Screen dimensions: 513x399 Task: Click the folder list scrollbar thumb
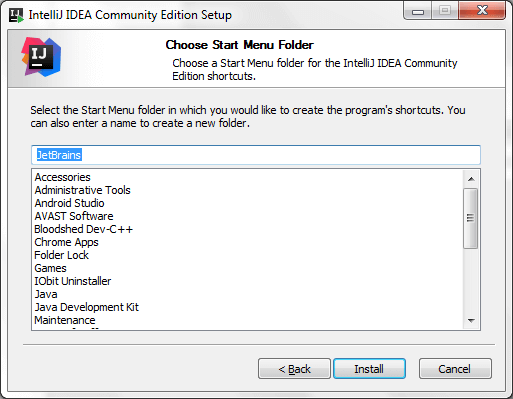[471, 218]
